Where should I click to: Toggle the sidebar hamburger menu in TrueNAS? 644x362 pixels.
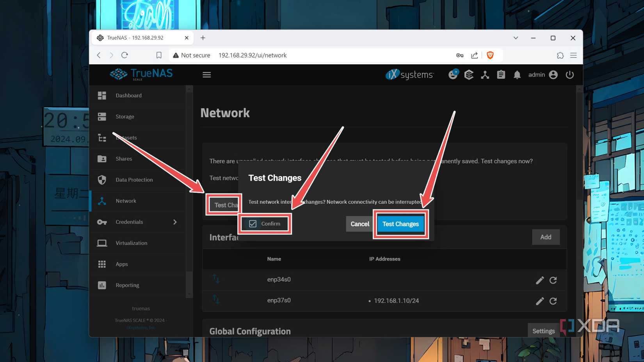click(x=207, y=75)
